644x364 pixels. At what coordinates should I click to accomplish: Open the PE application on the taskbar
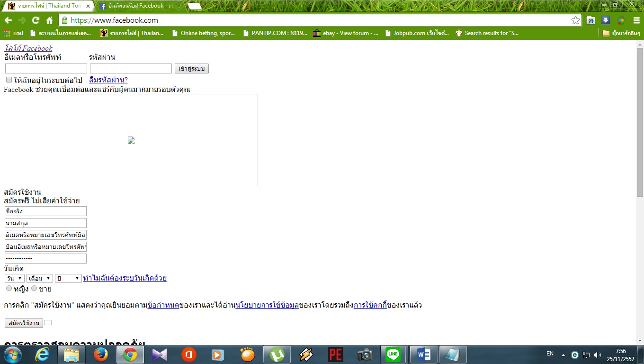[336, 355]
